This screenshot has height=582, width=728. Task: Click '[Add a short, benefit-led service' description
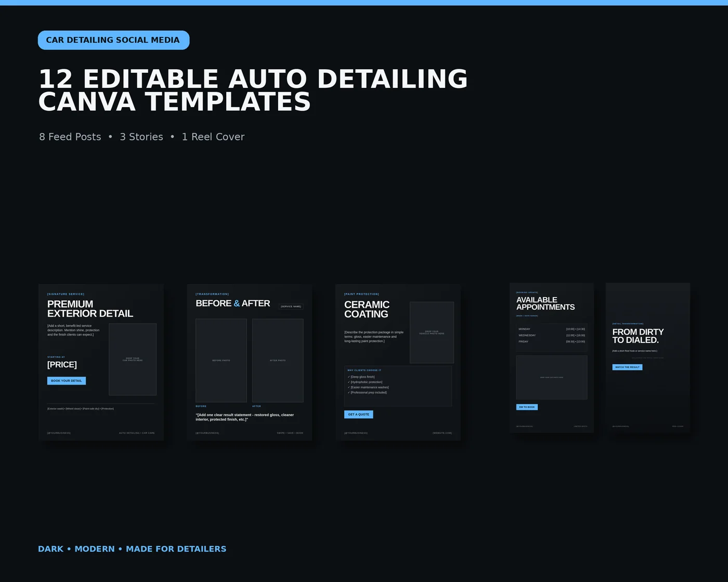pos(73,330)
